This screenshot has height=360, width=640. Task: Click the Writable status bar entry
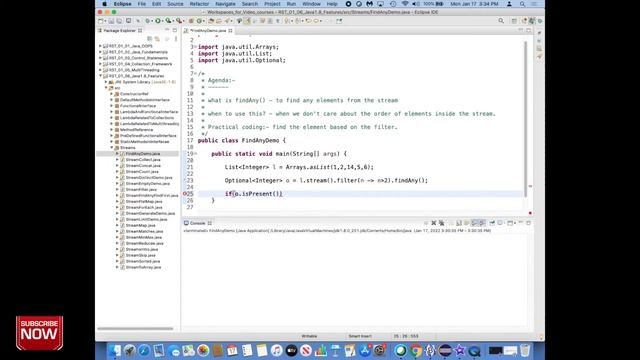[309, 336]
